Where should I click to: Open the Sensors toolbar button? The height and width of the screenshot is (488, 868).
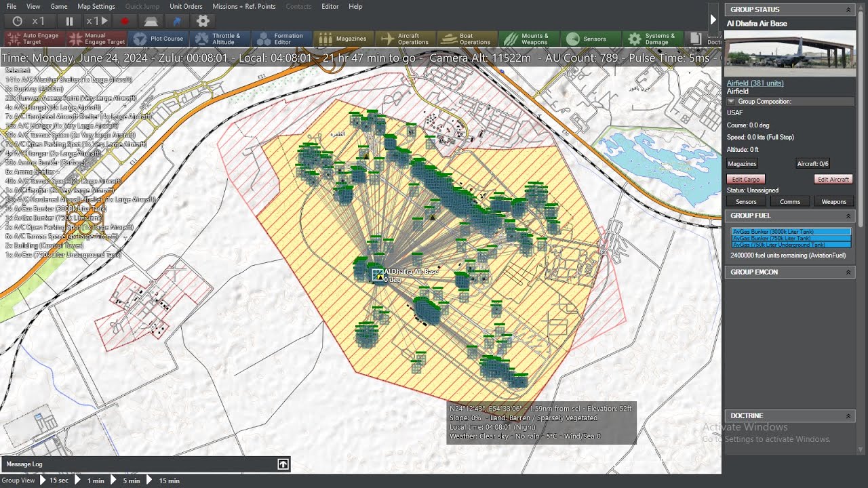(x=590, y=39)
